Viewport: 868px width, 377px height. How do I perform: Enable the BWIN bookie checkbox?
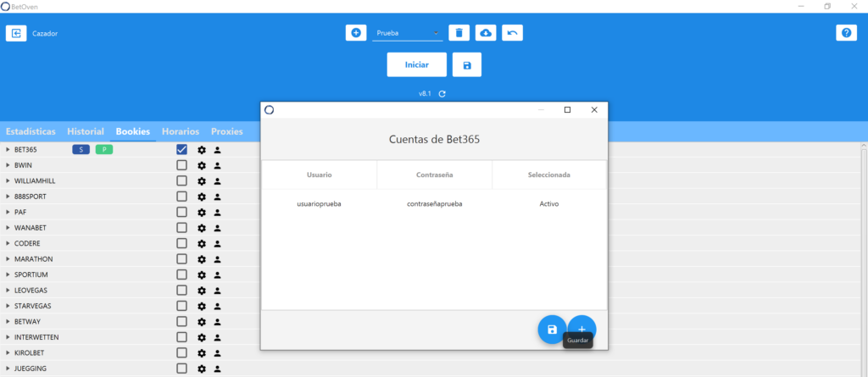coord(181,165)
